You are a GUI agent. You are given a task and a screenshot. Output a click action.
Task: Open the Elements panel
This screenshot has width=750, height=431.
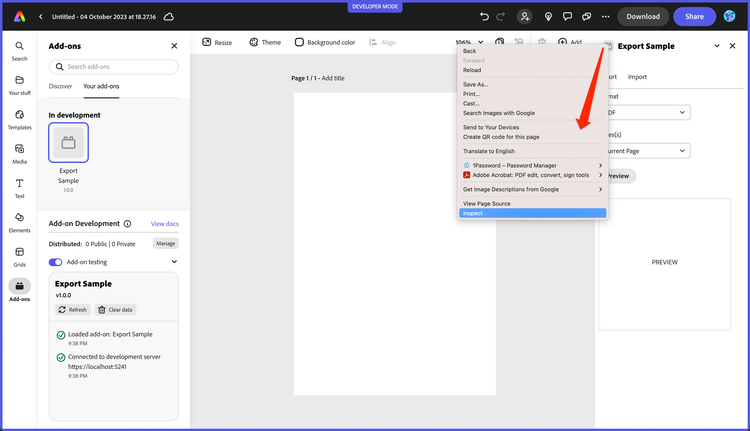(19, 221)
